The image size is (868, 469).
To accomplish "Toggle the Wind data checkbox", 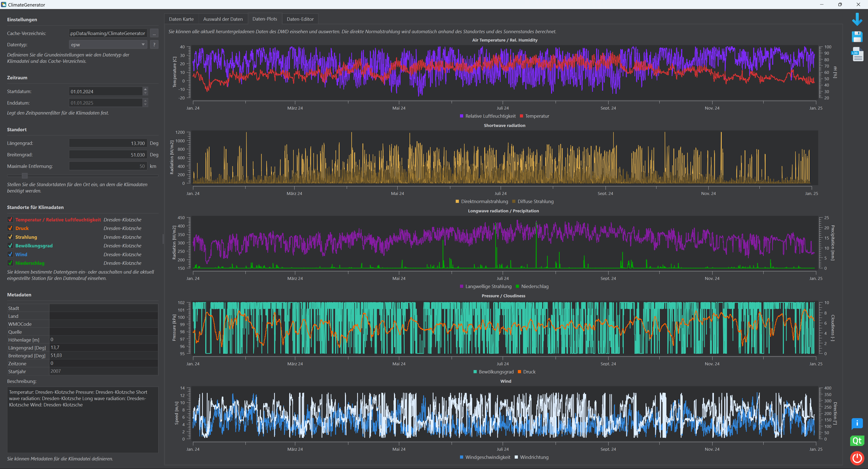I will click(x=10, y=255).
